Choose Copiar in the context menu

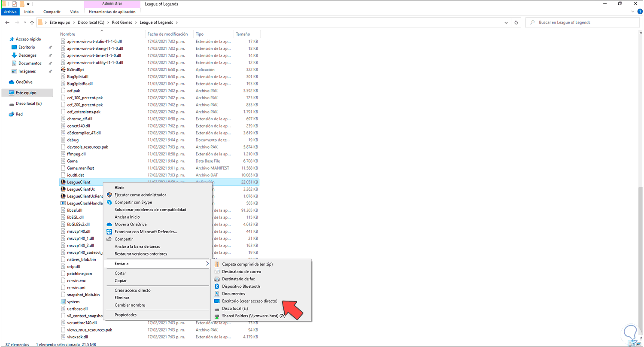tap(121, 280)
